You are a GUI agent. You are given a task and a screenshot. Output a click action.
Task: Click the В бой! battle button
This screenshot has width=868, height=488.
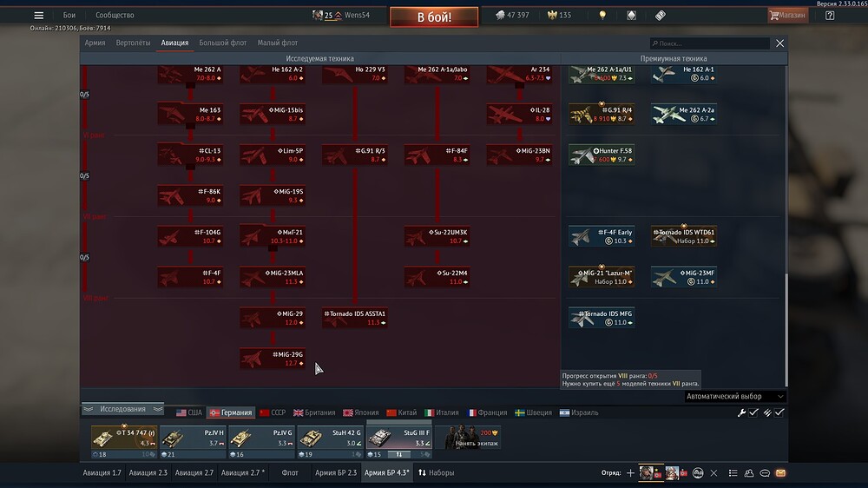coord(434,17)
